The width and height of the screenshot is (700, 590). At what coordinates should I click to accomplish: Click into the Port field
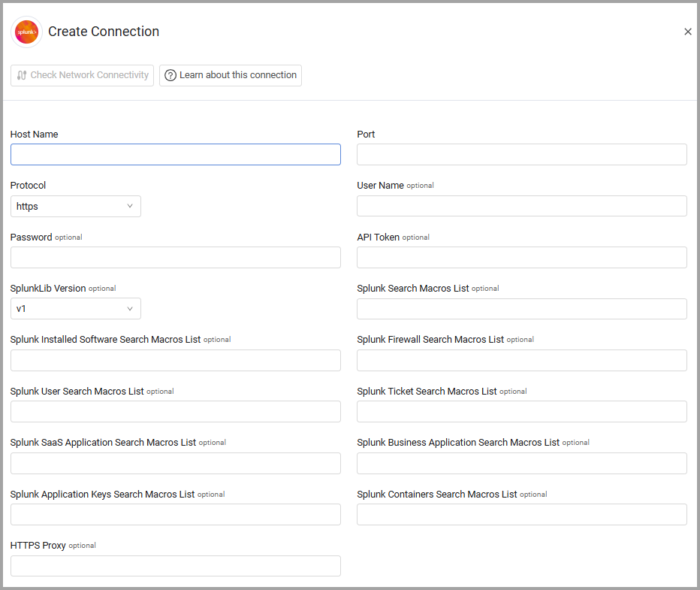click(x=521, y=155)
